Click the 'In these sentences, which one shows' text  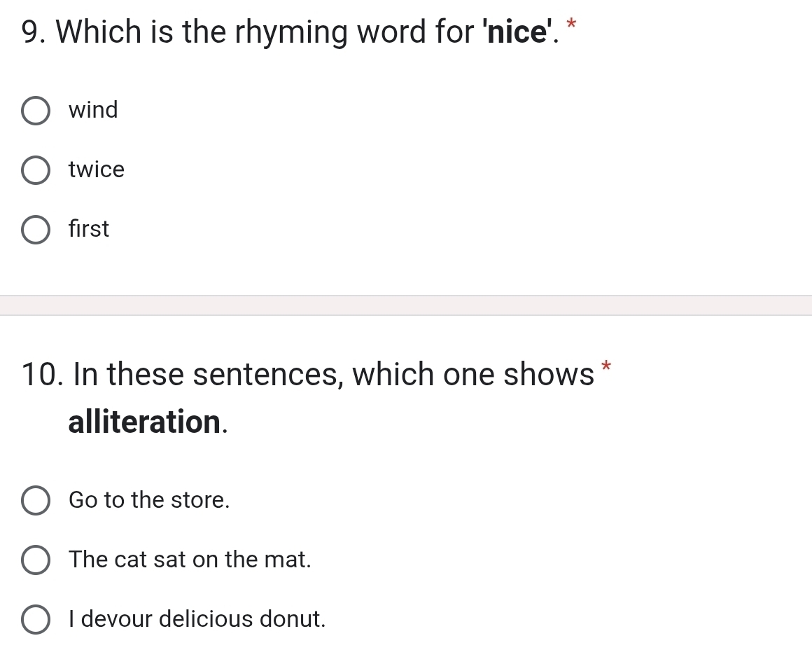pyautogui.click(x=333, y=374)
